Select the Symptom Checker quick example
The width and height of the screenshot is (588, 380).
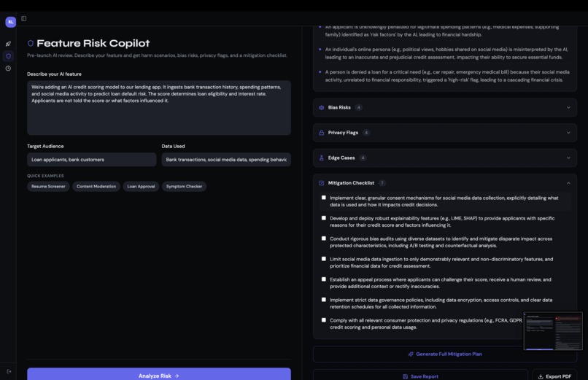coord(184,186)
